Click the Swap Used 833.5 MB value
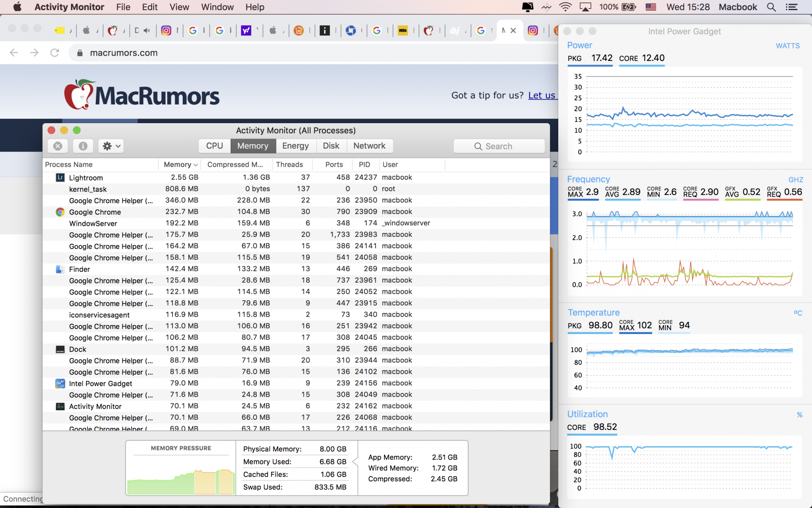Viewport: 812px width, 508px height. click(x=330, y=487)
